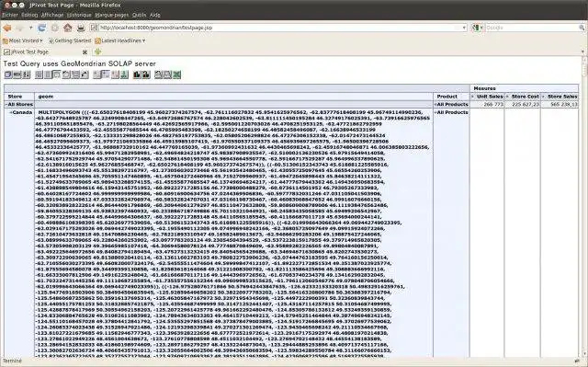Viewport: 588px width, 367px height.
Task: Sort by the Store Cost column arrow
Action: pyautogui.click(x=508, y=97)
